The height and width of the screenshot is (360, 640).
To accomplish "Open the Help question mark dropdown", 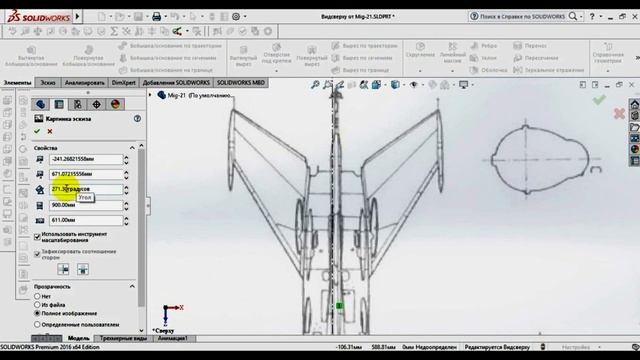I will click(600, 17).
